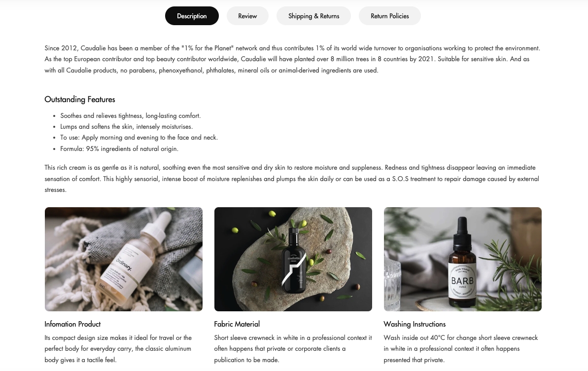Click The Ordinary serum bottle image

(123, 259)
